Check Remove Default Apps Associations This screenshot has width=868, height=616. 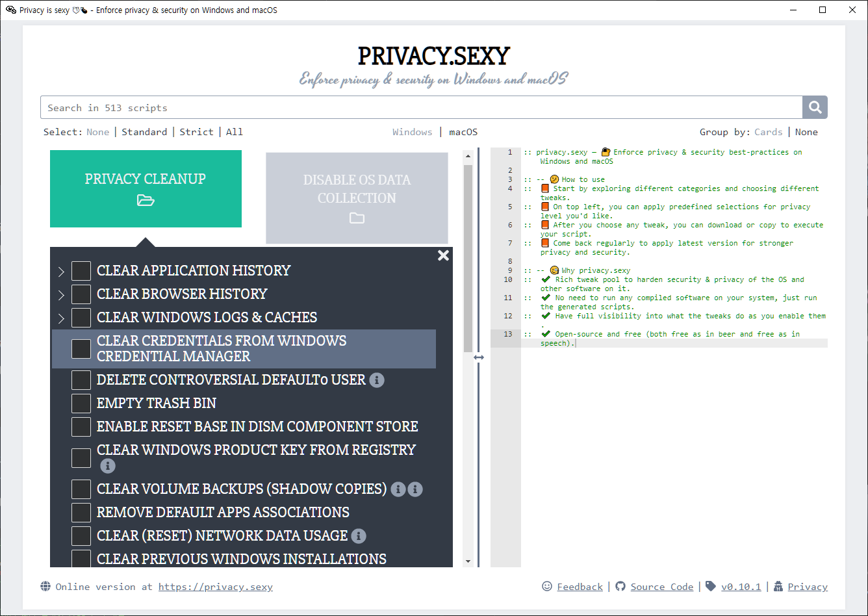[x=81, y=513]
